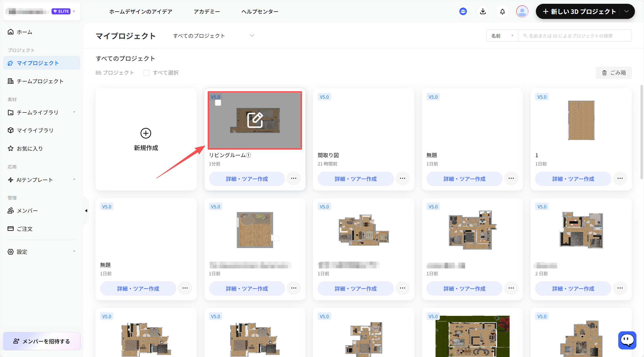
Task: Open dropdown arrow beside 新しい3Dプロジェクト
Action: 627,11
